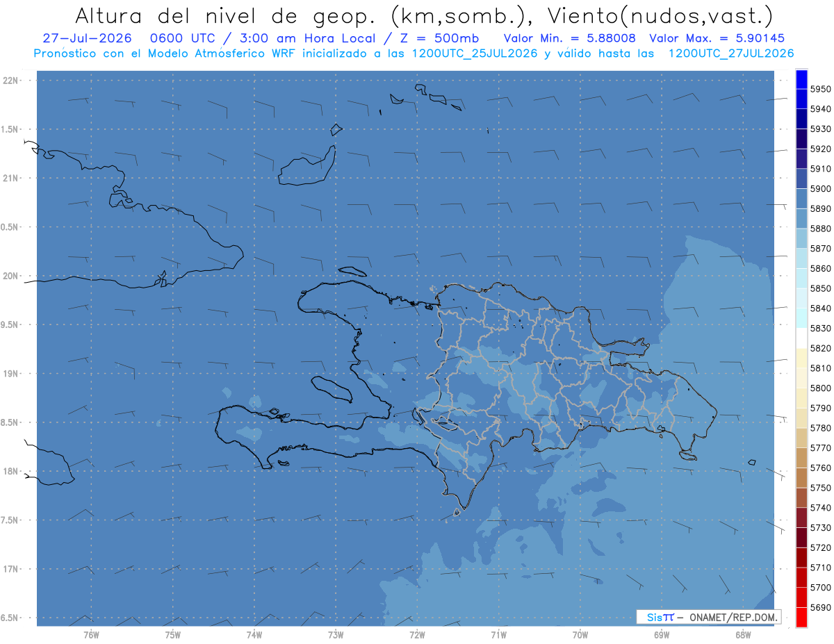Click the 72W longitude label
This screenshot has height=644, width=834.
point(417,635)
